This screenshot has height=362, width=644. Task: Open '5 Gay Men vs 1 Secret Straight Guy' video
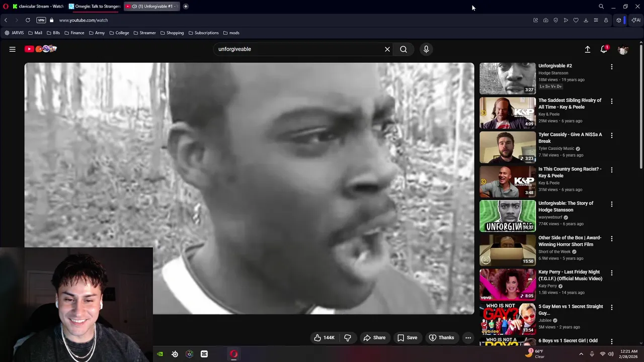[x=508, y=319]
